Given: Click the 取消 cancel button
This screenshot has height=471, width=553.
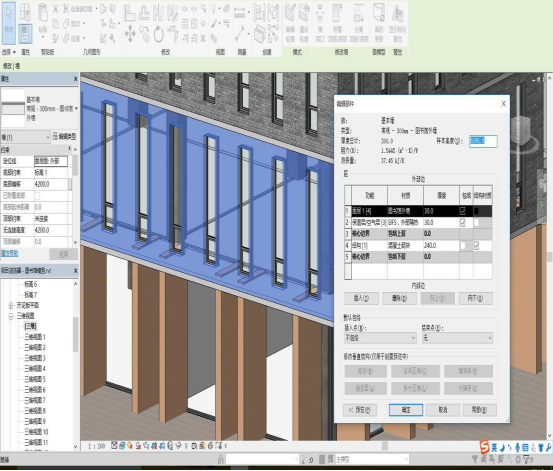Looking at the screenshot, I should [x=443, y=410].
